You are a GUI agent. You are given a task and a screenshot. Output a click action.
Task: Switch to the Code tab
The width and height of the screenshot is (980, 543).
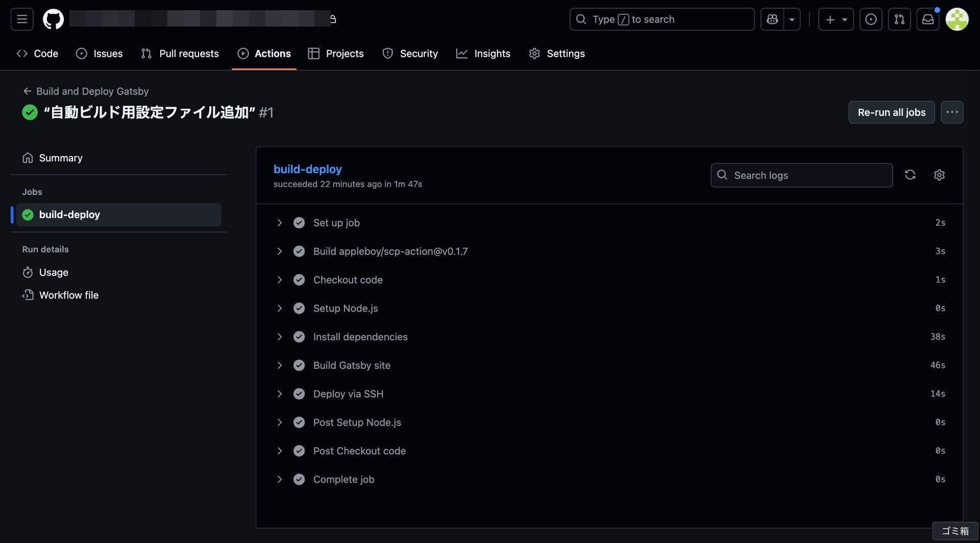pos(37,54)
